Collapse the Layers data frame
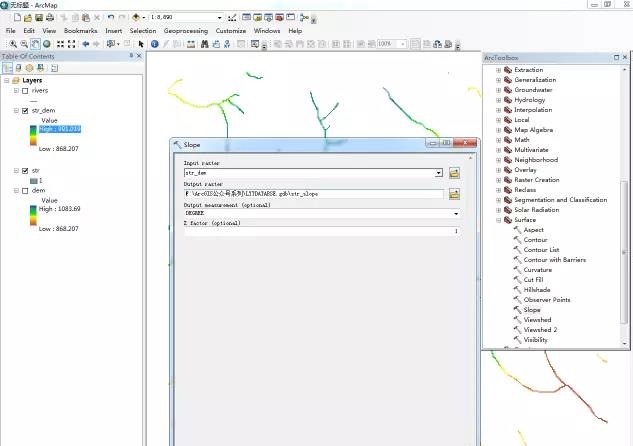Screen dimensions: 633x446 pos(6,81)
